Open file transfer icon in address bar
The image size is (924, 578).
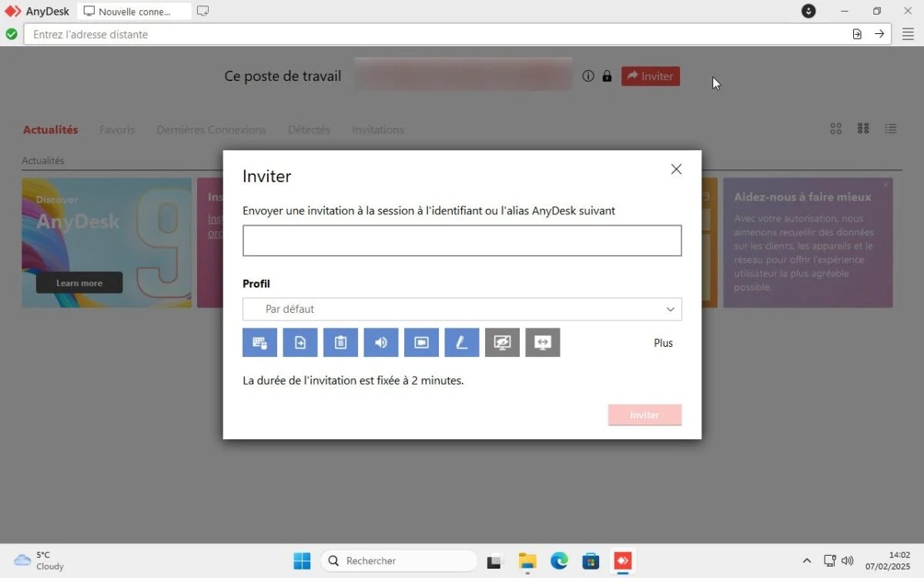click(857, 34)
